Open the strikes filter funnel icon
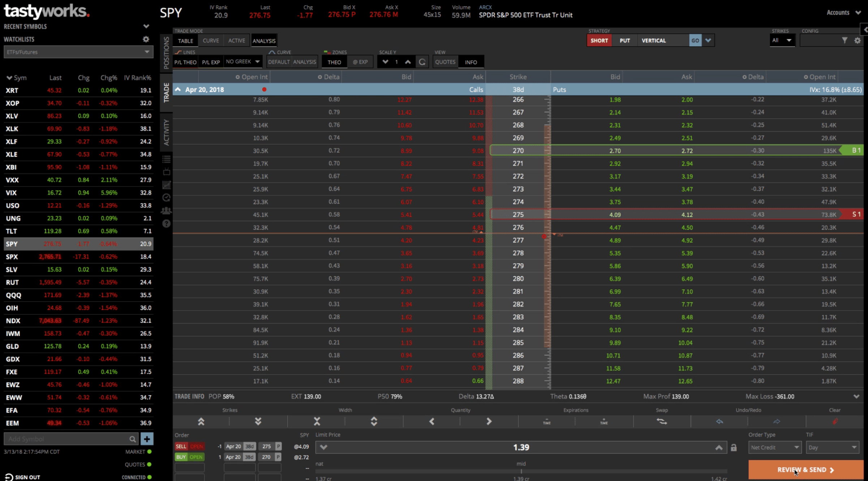Screen dimensions: 868x481 pyautogui.click(x=845, y=41)
